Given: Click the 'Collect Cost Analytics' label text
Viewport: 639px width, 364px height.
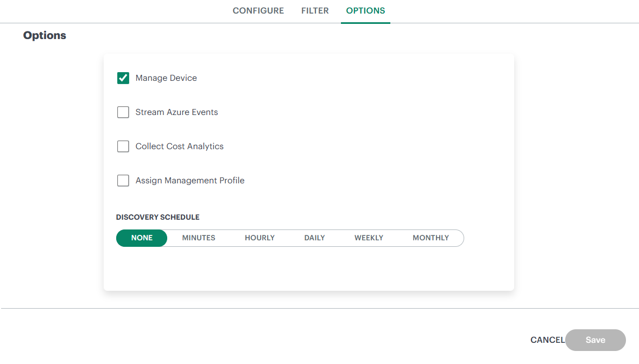Looking at the screenshot, I should (179, 146).
